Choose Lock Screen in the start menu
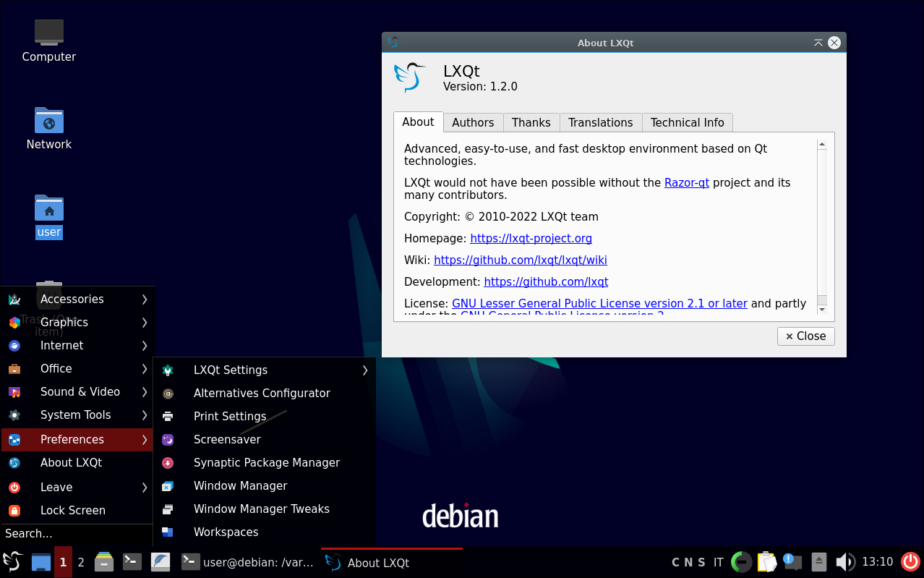Image resolution: width=924 pixels, height=578 pixels. click(x=77, y=511)
